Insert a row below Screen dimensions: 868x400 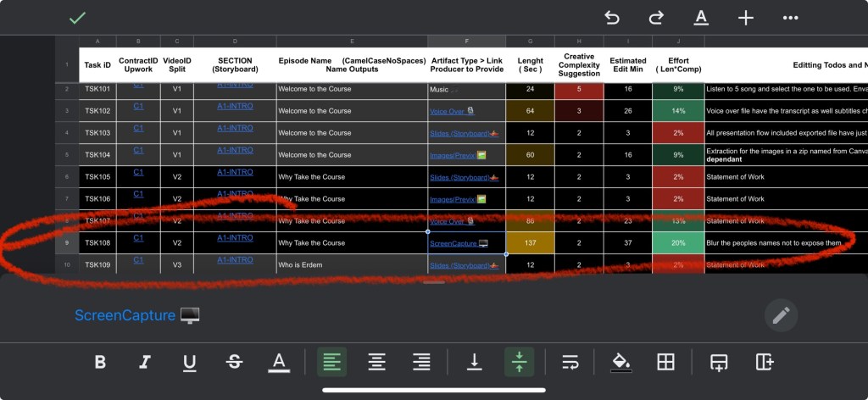[x=719, y=363]
